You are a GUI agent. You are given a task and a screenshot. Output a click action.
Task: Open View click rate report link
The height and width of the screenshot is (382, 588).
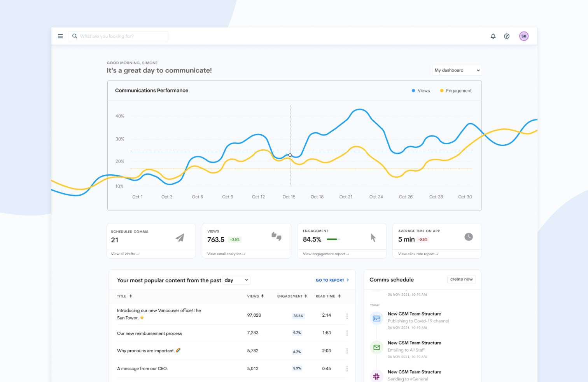418,254
